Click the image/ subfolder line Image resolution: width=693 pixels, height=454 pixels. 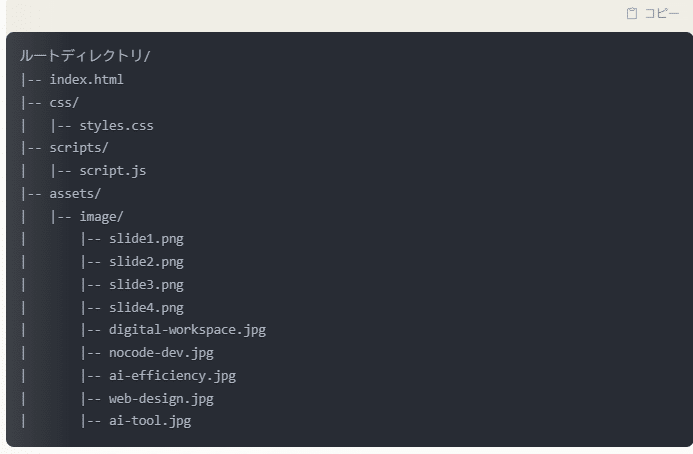pos(101,217)
